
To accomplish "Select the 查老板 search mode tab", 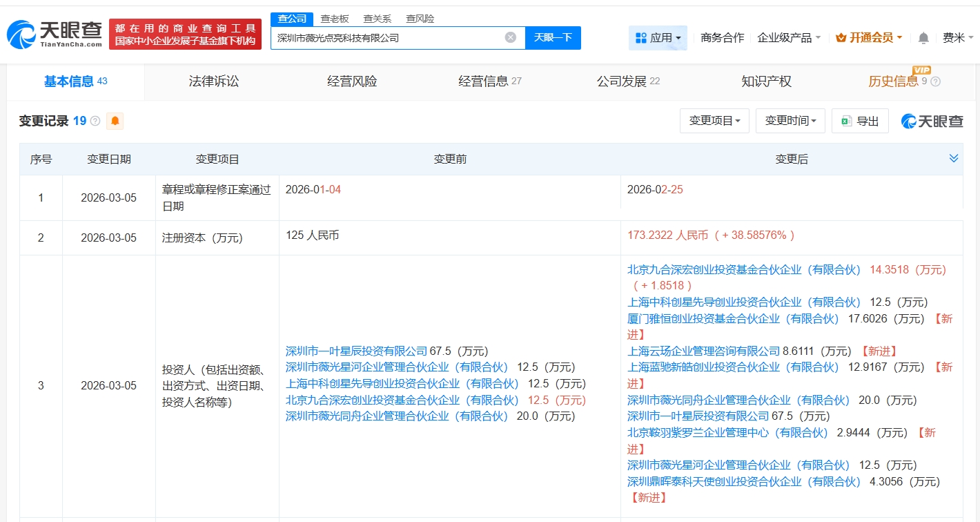I will coord(335,19).
